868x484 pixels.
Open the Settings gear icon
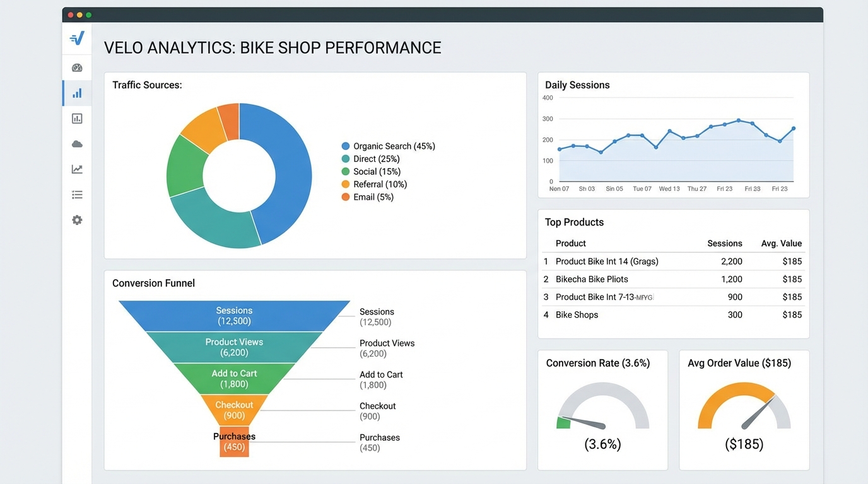coord(76,219)
